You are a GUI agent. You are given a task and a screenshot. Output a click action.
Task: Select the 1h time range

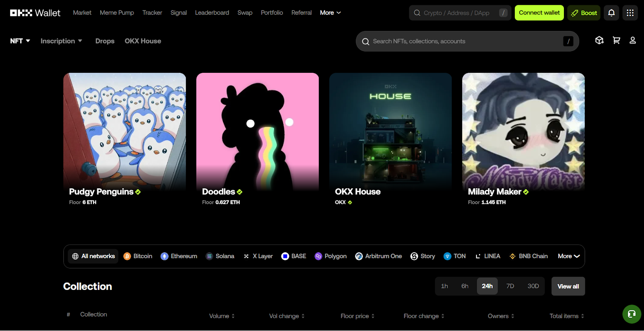coord(444,286)
